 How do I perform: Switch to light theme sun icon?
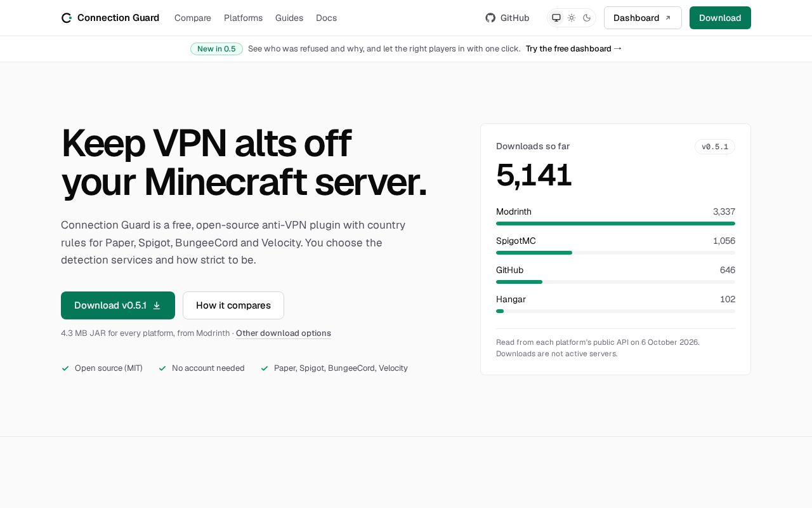572,18
